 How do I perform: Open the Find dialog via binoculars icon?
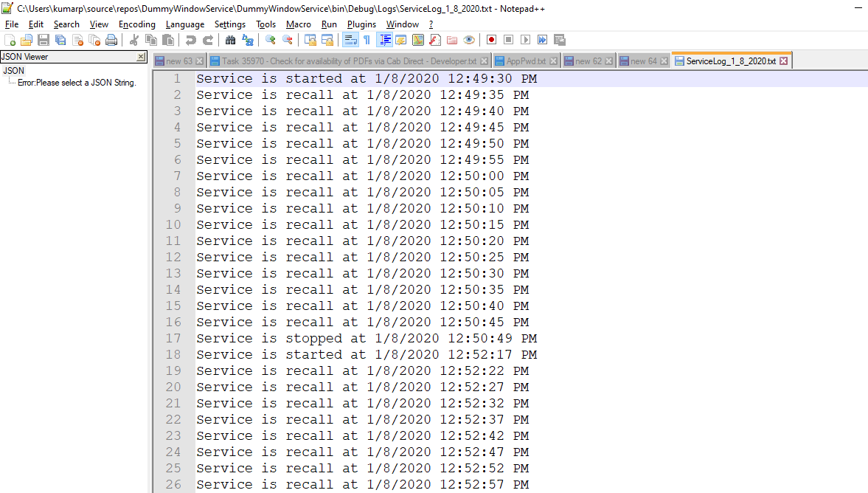231,40
